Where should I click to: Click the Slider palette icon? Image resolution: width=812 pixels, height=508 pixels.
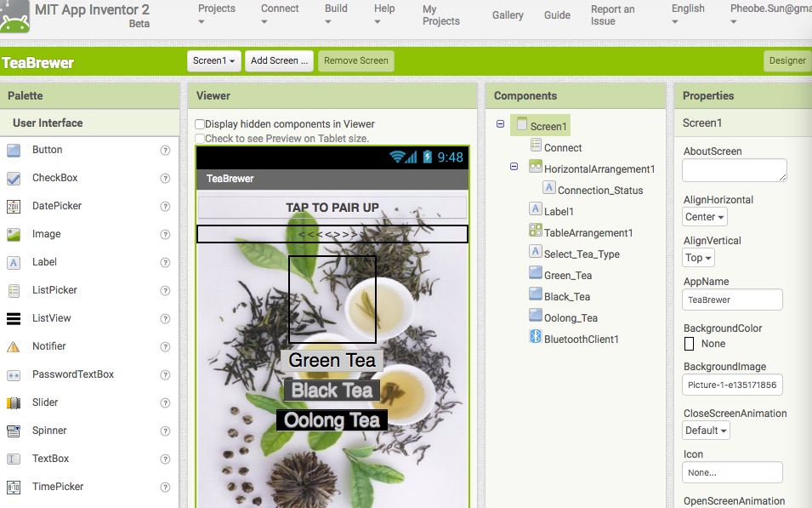pos(14,402)
